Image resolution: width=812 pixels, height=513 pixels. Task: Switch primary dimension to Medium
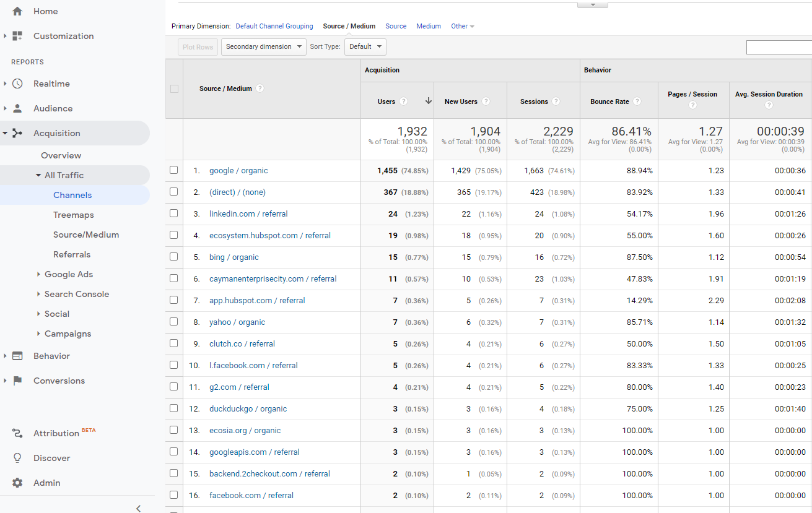click(x=429, y=26)
